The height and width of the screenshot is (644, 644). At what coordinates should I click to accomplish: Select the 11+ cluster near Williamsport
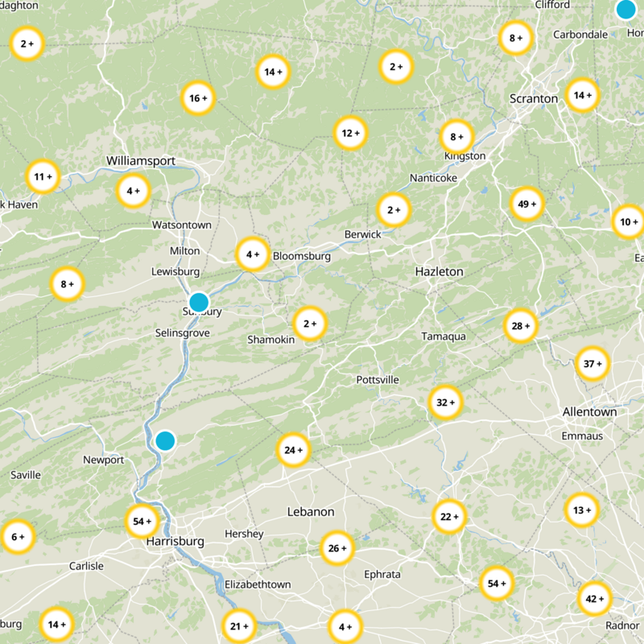pyautogui.click(x=43, y=176)
